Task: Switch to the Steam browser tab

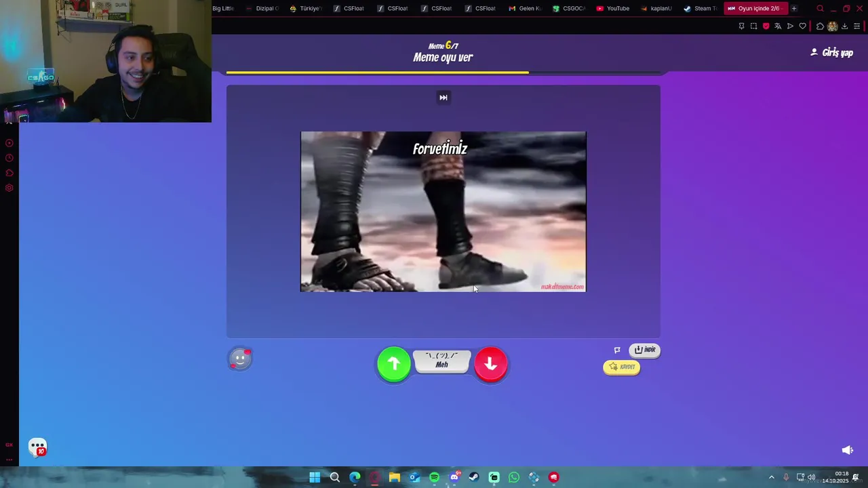Action: click(x=701, y=9)
